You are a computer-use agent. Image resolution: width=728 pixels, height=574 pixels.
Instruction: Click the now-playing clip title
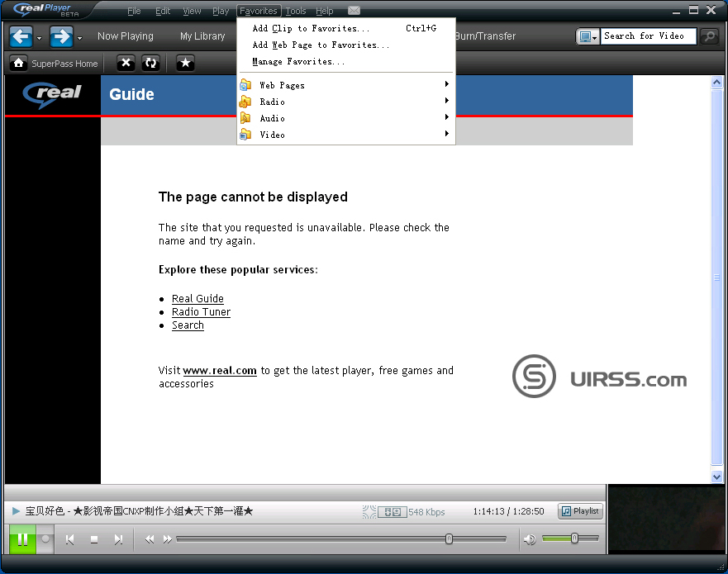pyautogui.click(x=140, y=511)
